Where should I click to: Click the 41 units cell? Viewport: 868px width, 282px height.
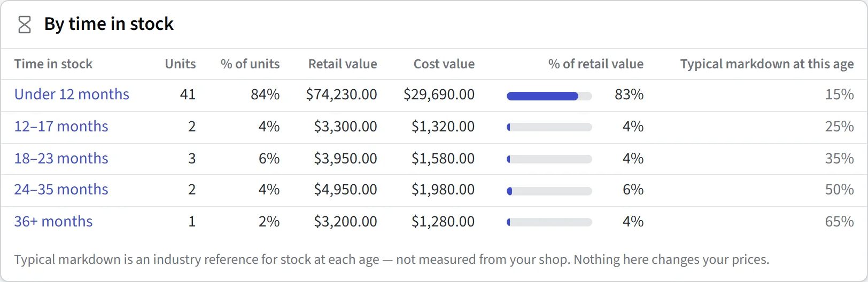[188, 95]
